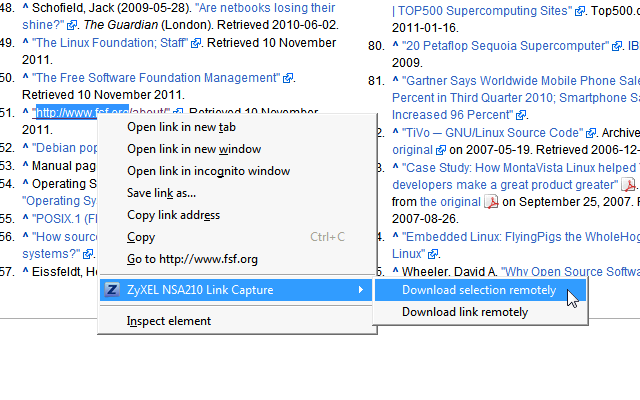Click external-link icon after 'GNU/Linux Source Code'
The height and width of the screenshot is (400, 640).
tap(591, 133)
